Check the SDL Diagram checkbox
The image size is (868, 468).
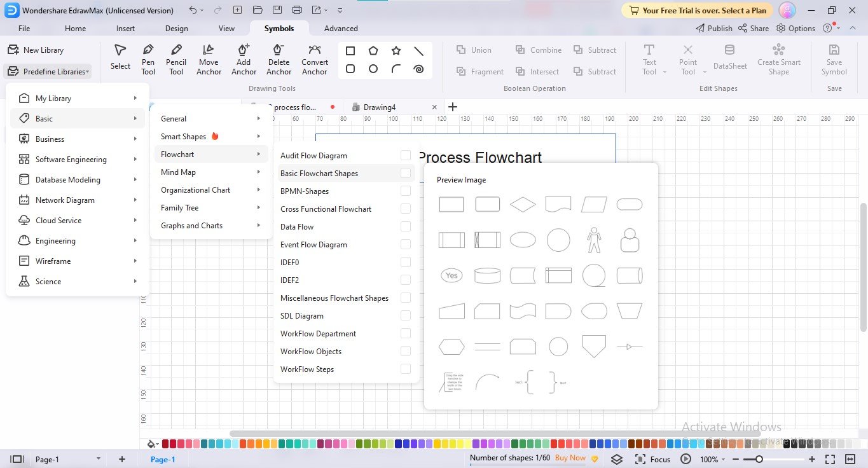coord(406,315)
